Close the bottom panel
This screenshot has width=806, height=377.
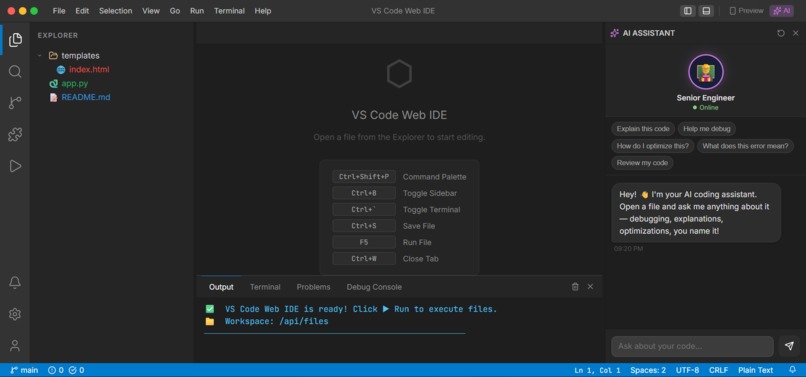coord(590,287)
